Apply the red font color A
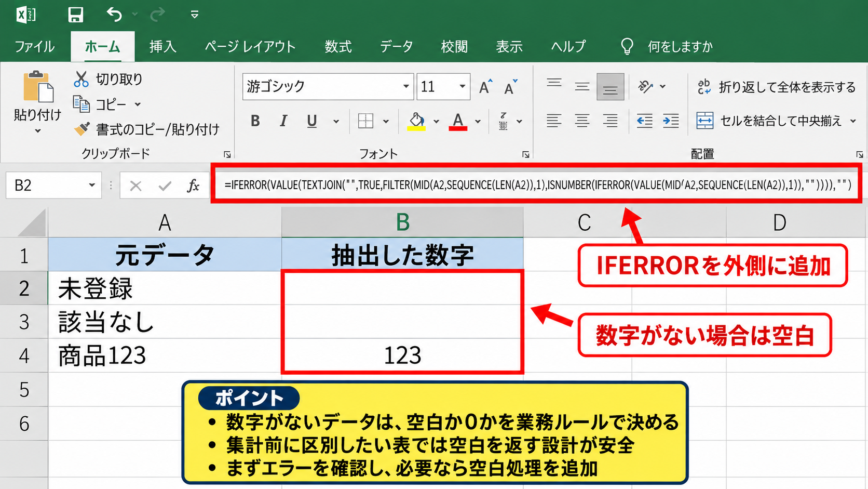Screen dimensions: 868x489 (458, 121)
